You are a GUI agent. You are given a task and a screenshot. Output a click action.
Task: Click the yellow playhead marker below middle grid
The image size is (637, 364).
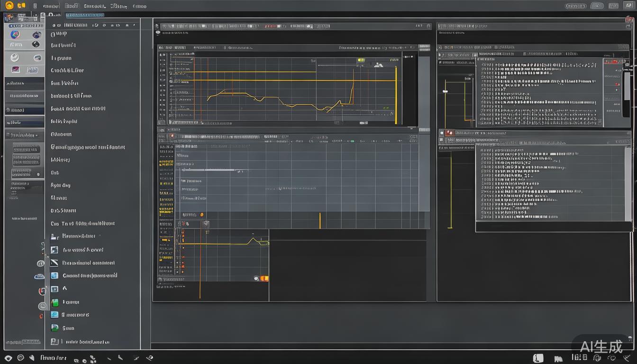(320, 220)
